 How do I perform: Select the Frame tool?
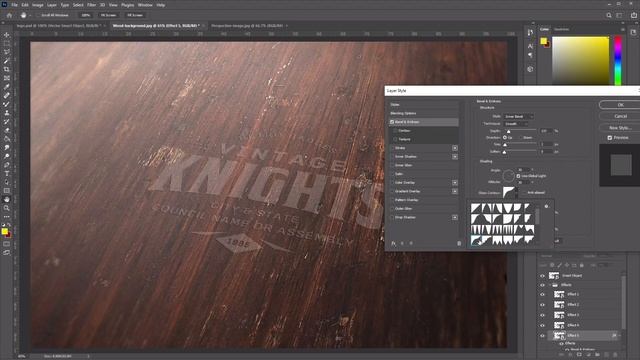7,78
